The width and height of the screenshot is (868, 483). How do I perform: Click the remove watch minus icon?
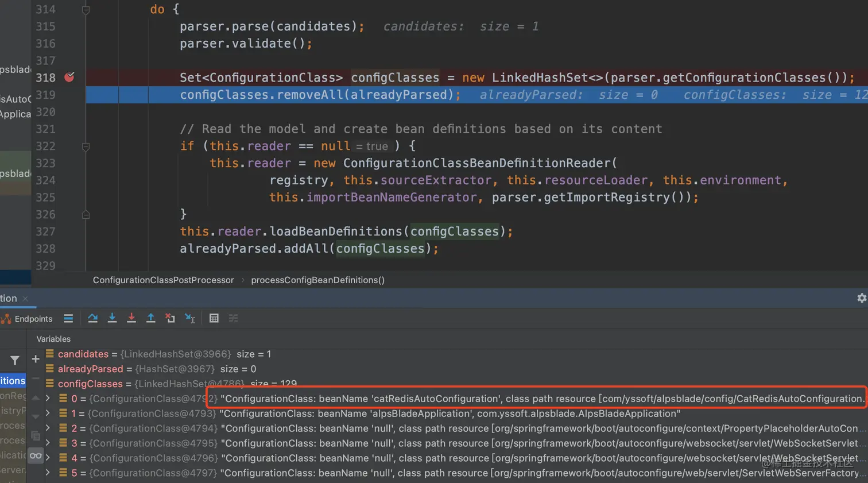36,378
